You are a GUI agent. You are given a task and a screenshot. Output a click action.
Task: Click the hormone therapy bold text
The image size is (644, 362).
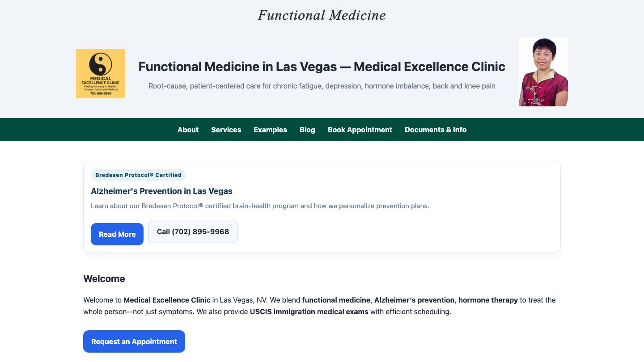coord(488,300)
